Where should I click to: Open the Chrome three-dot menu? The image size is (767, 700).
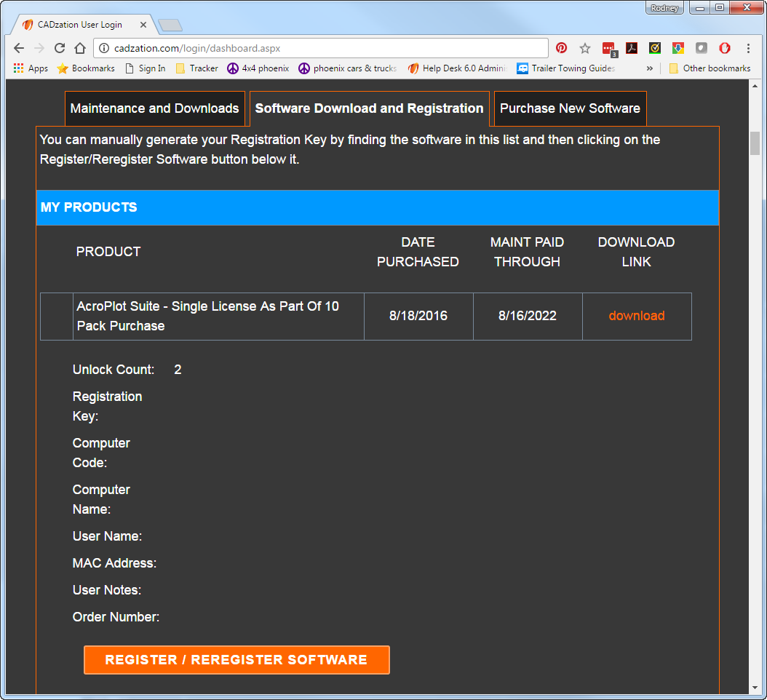coord(748,48)
